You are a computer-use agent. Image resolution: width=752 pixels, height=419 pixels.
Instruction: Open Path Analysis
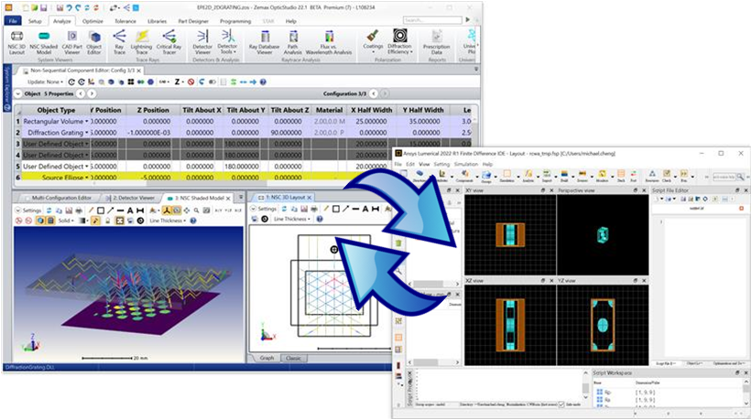click(293, 42)
